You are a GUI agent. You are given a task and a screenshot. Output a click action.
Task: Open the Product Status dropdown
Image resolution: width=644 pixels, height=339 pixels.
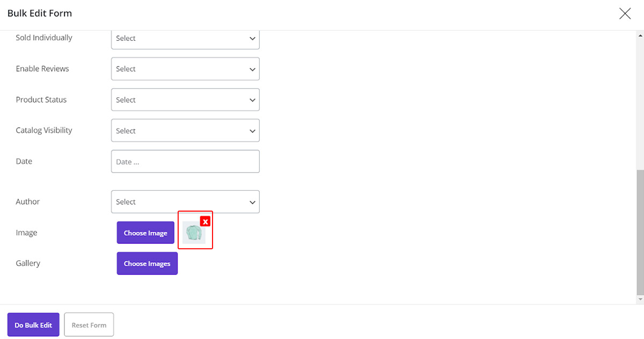(185, 100)
